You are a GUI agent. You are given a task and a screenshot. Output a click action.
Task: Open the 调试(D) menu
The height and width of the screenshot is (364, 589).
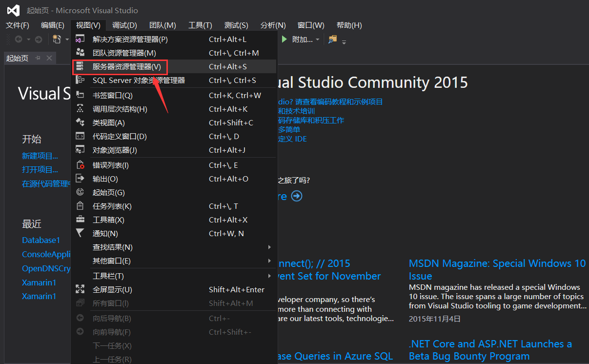point(124,25)
